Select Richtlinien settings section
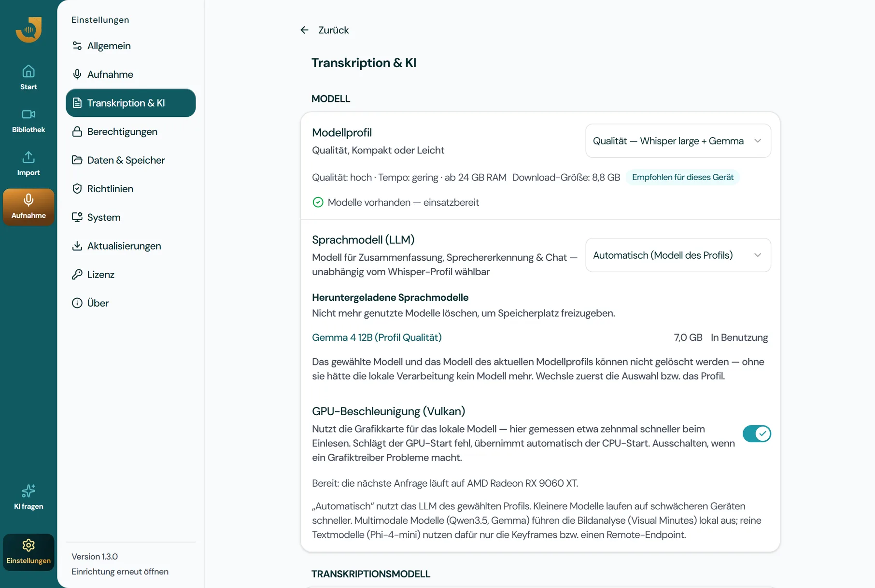 click(x=130, y=189)
